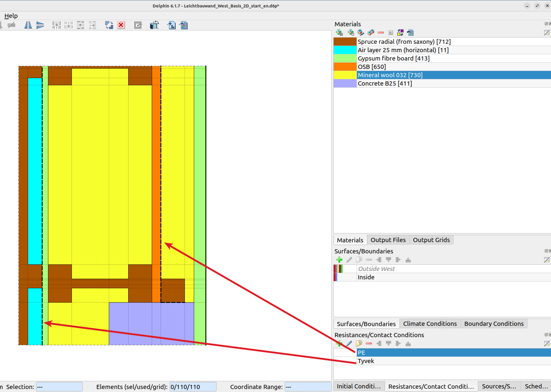Click the remove-assignment red X icon

[x=121, y=25]
